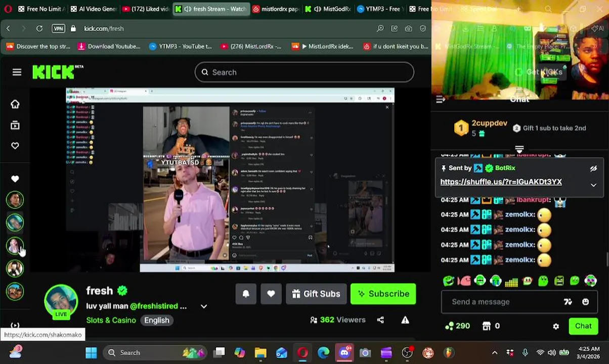
Task: Focus the Kick Search field
Action: pyautogui.click(x=304, y=72)
